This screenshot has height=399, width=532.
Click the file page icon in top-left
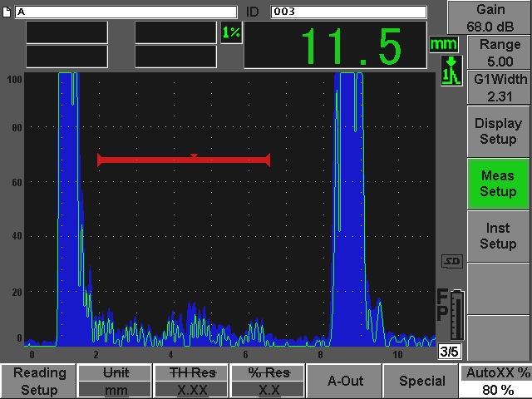point(7,12)
